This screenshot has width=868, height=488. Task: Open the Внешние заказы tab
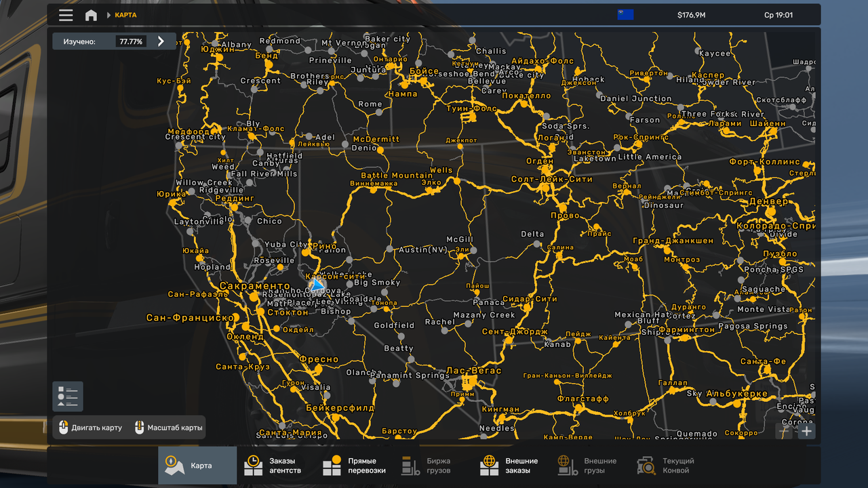(512, 466)
